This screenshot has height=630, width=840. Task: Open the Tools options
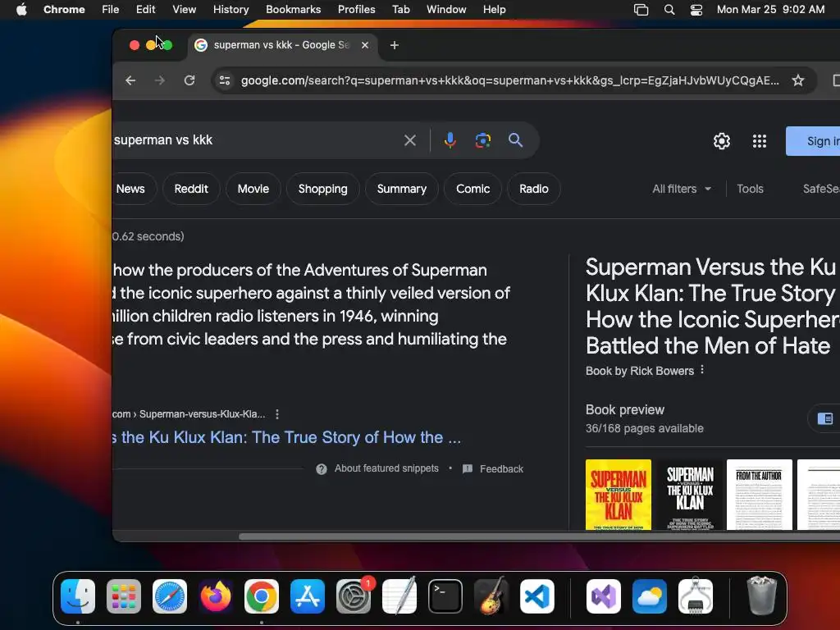[750, 189]
